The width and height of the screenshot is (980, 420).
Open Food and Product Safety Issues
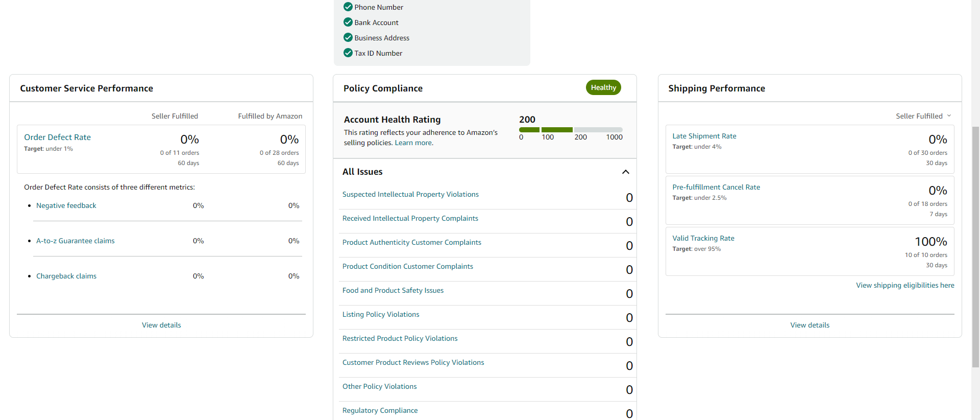pyautogui.click(x=393, y=290)
